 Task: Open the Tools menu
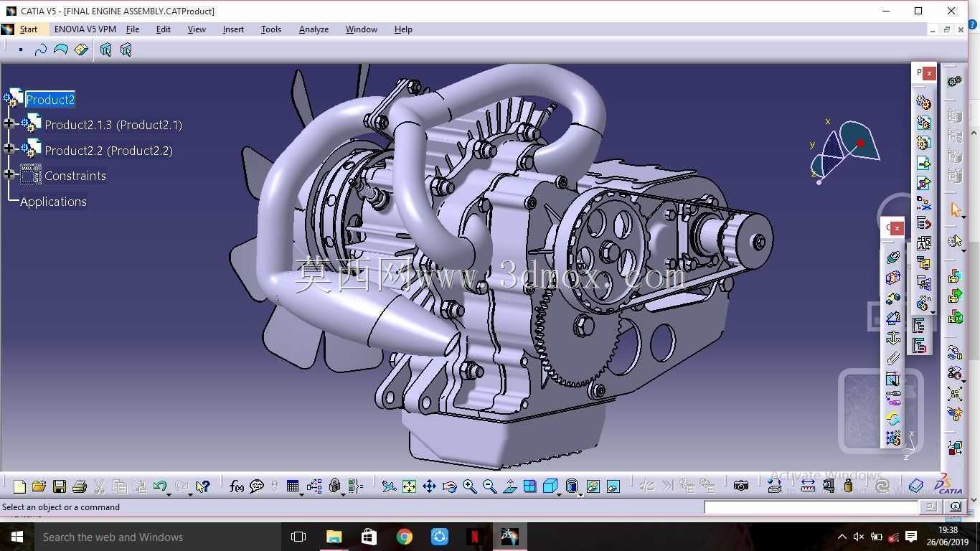(270, 29)
